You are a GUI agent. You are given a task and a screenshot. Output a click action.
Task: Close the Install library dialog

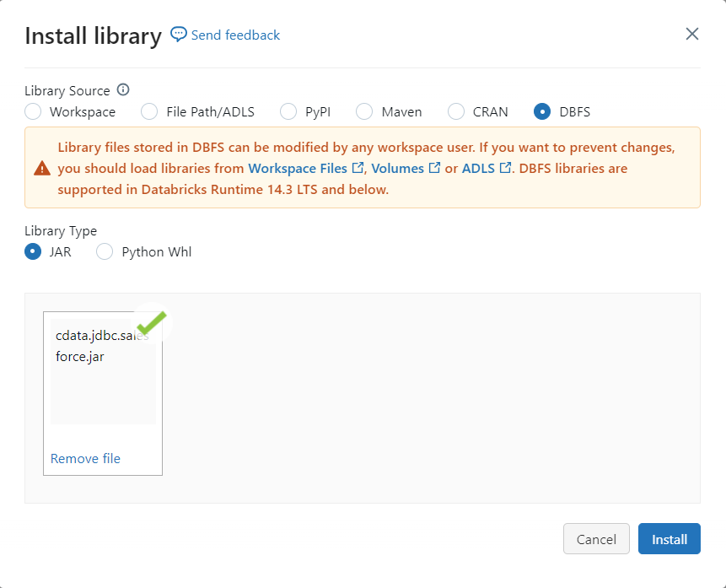[691, 34]
